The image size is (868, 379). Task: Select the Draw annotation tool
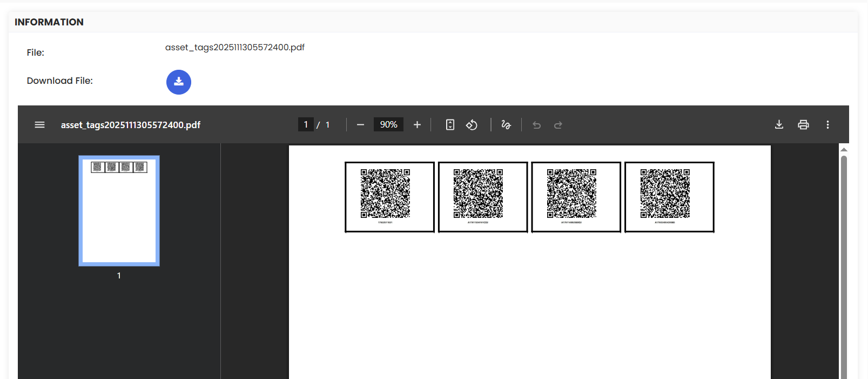506,125
